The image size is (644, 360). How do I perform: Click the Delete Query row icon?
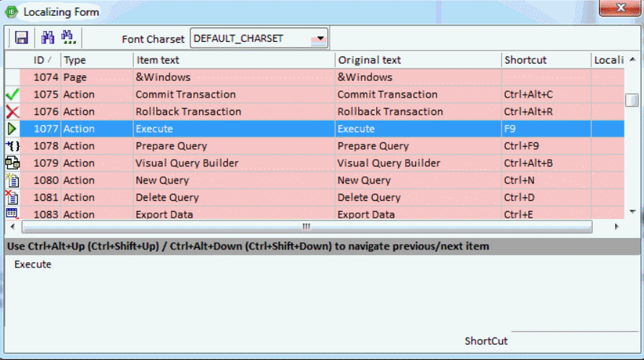(12, 197)
